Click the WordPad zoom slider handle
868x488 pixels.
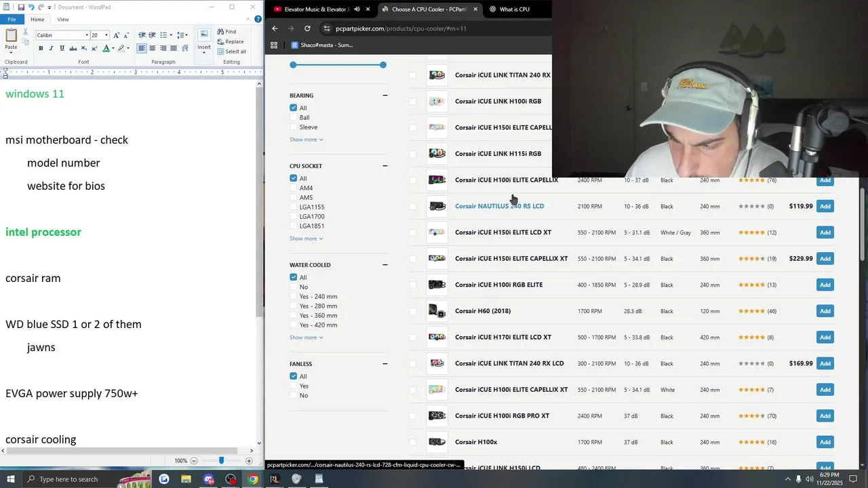pos(221,461)
